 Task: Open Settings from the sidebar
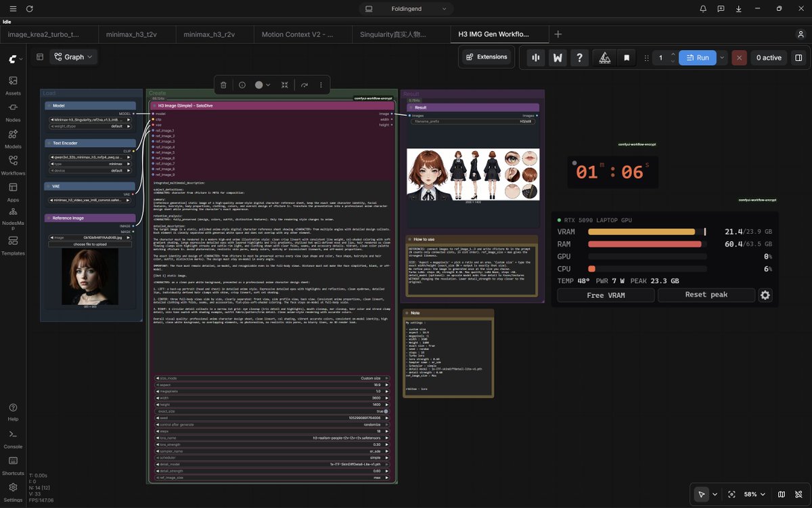pyautogui.click(x=13, y=492)
